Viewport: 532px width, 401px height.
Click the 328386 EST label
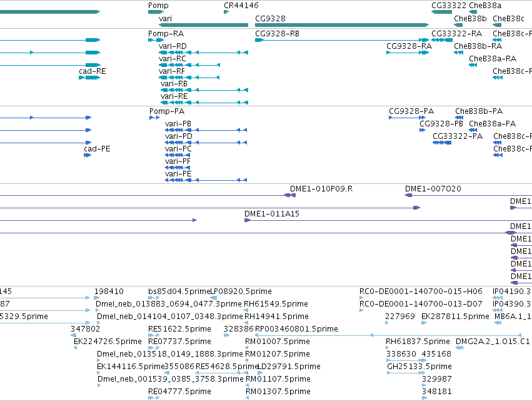point(239,329)
